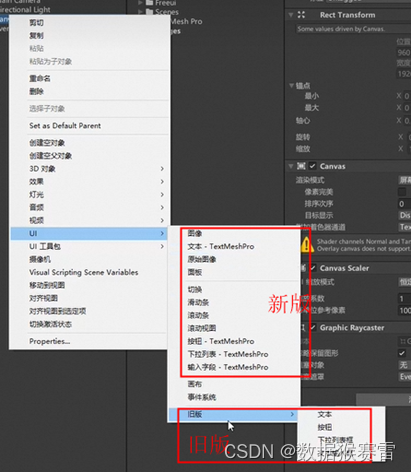Open the 3D 对象 submenu
This screenshot has height=472, width=411.
[x=89, y=169]
